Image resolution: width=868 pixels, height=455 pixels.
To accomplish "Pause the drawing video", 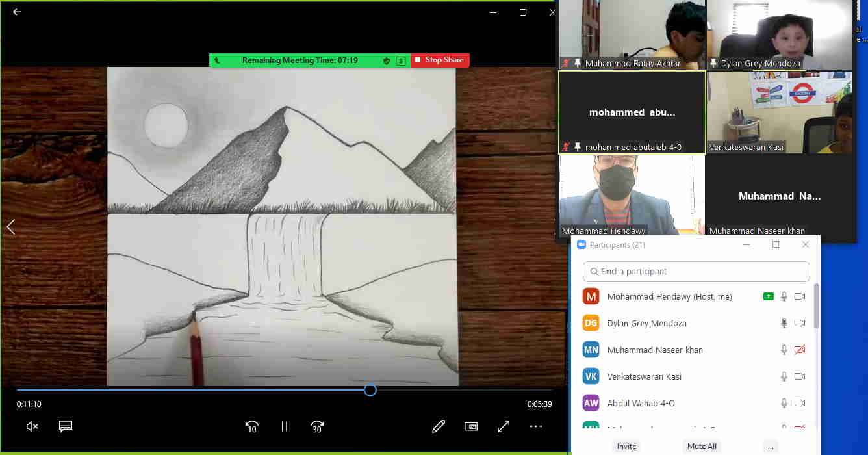I will 284,426.
